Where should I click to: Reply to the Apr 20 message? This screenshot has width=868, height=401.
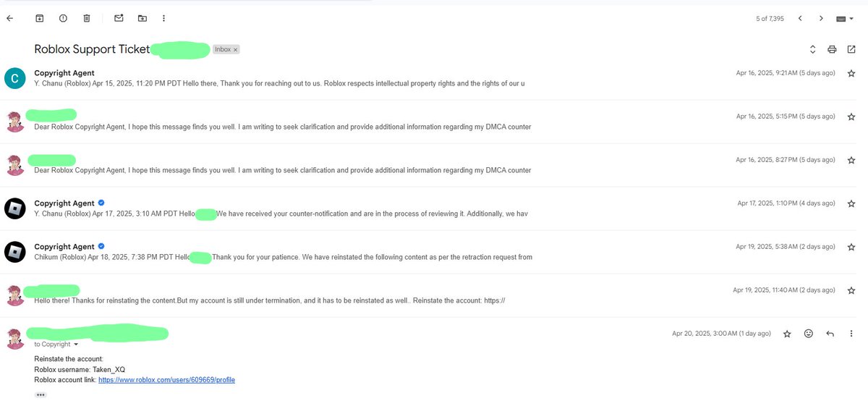pos(830,334)
